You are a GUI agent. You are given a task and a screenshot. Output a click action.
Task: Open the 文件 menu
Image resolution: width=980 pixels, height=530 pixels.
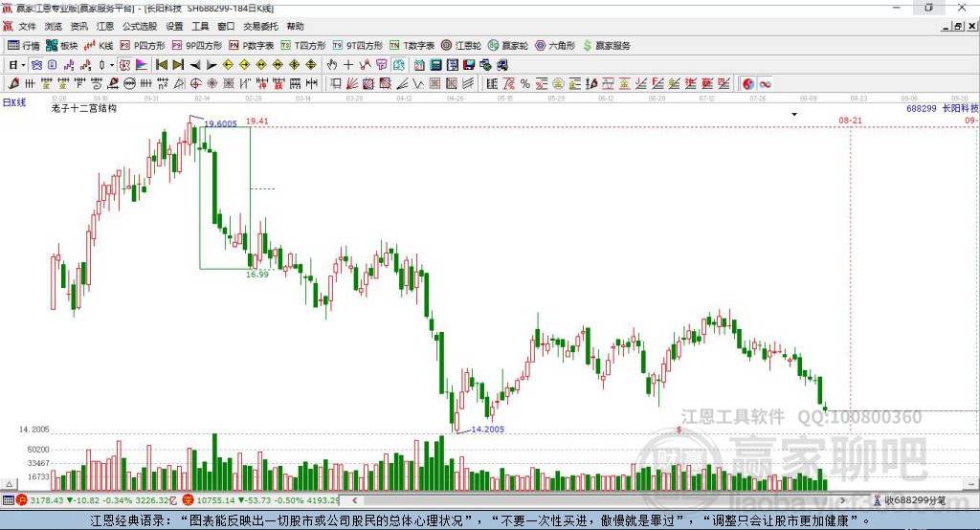point(27,26)
